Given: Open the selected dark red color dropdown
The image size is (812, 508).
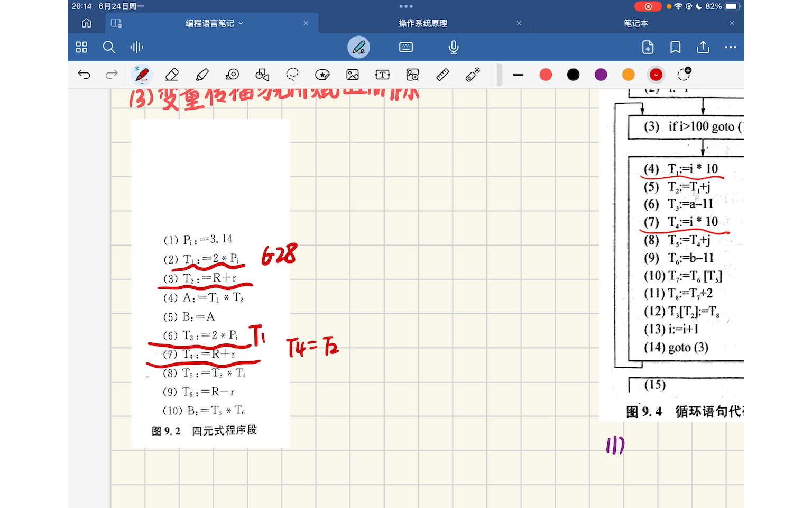Looking at the screenshot, I should coord(656,75).
